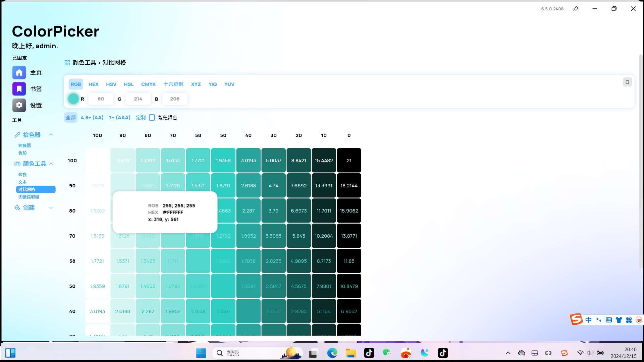Viewport: 644px width, 362px height.
Task: Select the 7+ (AAA) filter
Action: pos(120,118)
